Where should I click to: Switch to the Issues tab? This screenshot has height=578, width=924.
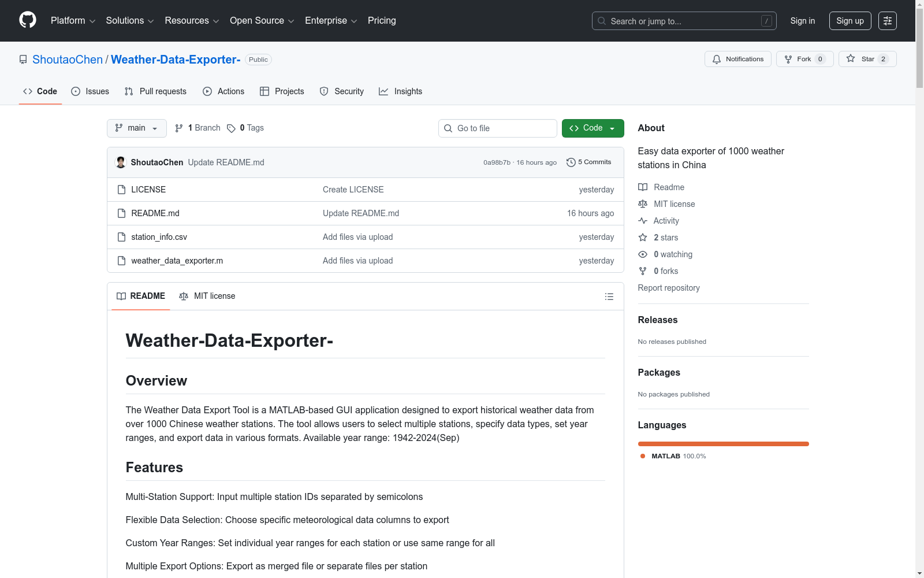90,91
